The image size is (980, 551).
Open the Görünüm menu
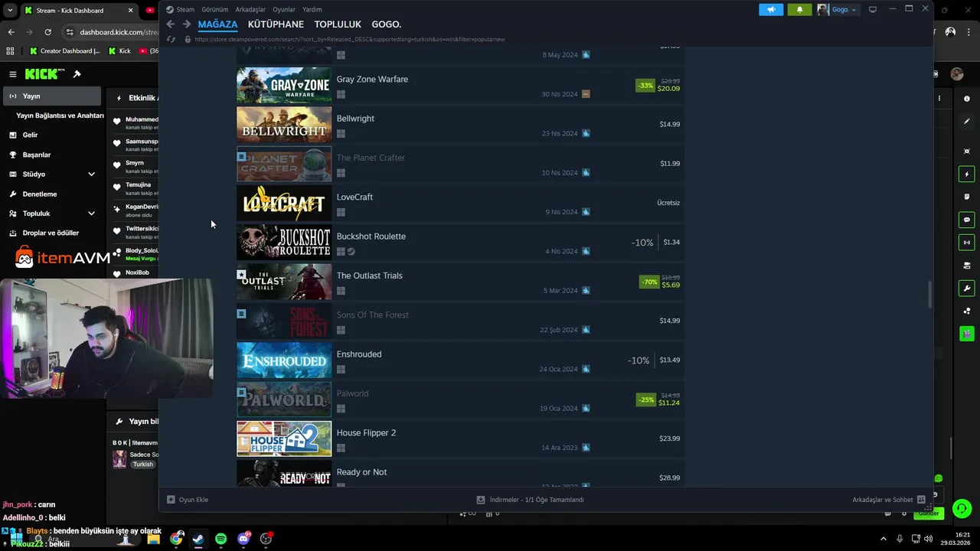pos(215,9)
